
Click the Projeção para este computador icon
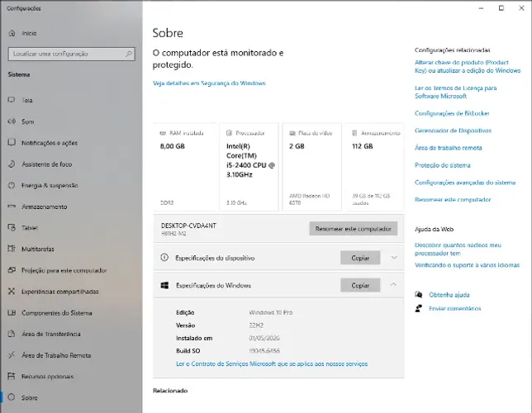point(12,270)
